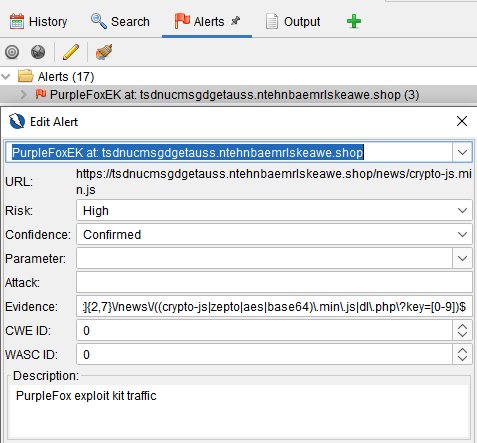Viewport: 477px width, 443px height.
Task: Open the Output tab
Action: click(x=293, y=22)
